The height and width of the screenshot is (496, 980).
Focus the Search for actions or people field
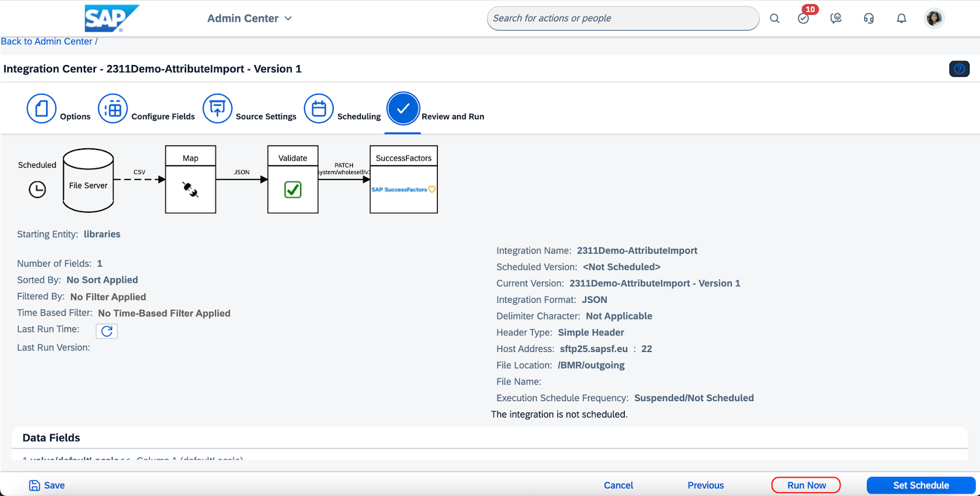623,18
